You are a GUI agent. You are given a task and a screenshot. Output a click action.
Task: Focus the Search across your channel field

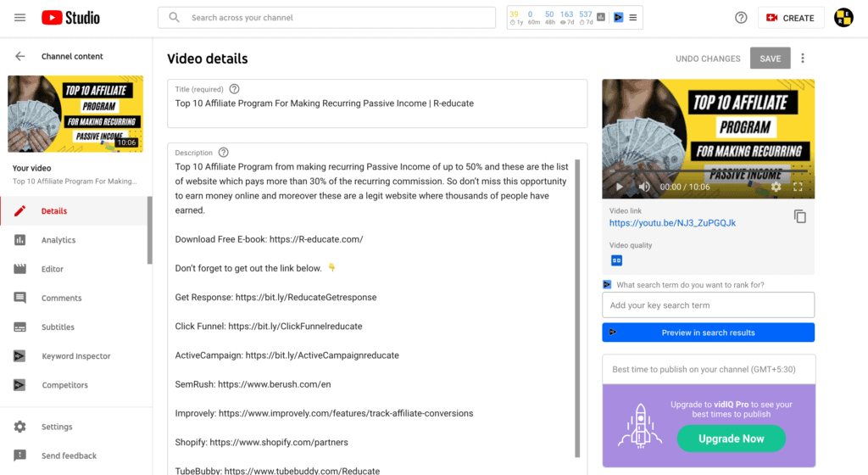click(x=326, y=18)
